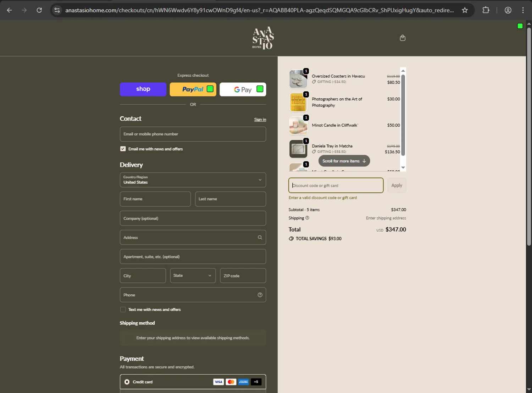The image size is (532, 393).
Task: Click TOTAL SAVINGS $93.00 text
Action: pos(318,239)
